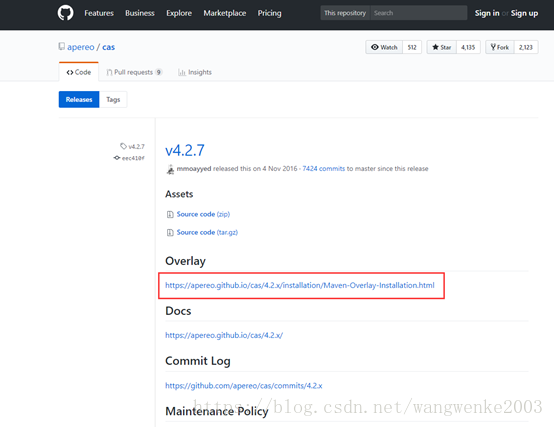Screen dimensions: 554x427
Task: Click the repository book icon beside apereo
Action: click(x=61, y=46)
